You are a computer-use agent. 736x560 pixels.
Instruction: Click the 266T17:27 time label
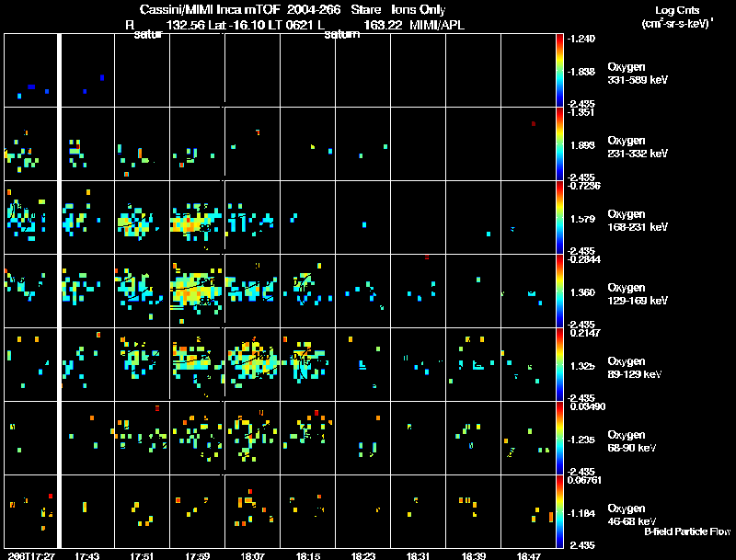point(31,556)
